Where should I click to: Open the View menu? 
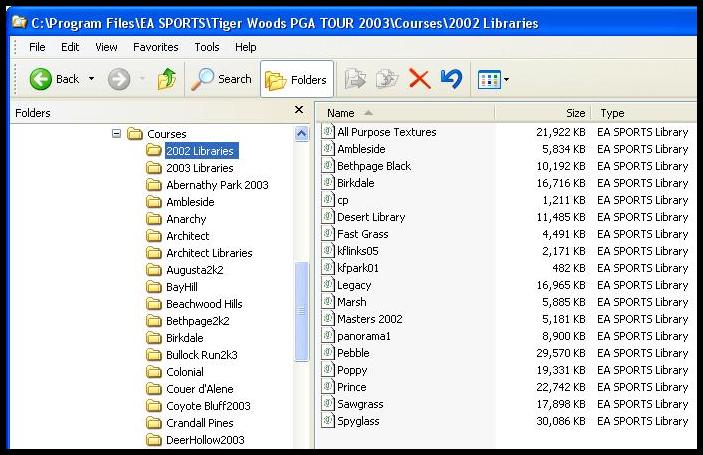106,47
